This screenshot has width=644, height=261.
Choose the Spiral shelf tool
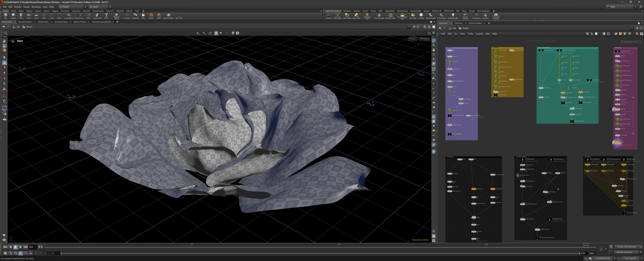click(x=151, y=15)
